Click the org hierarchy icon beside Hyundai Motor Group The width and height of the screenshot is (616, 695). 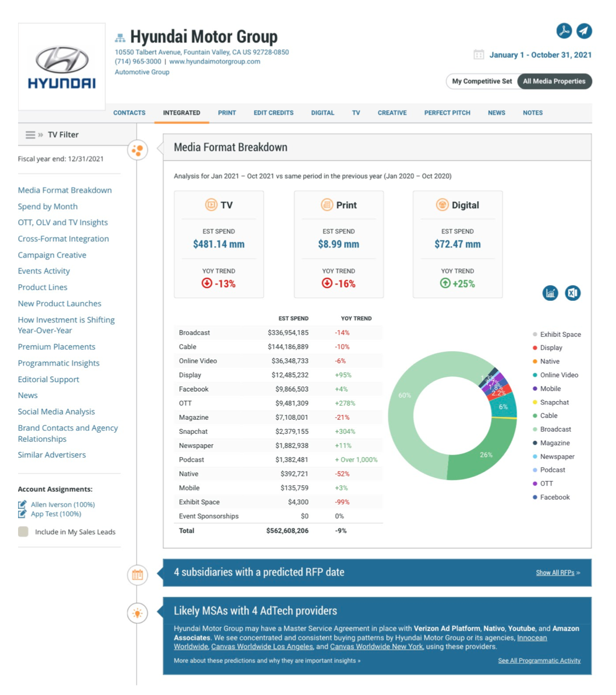[x=120, y=38]
